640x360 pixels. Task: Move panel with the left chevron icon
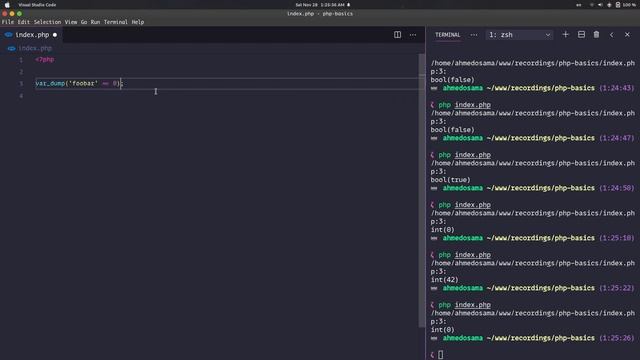tap(611, 35)
